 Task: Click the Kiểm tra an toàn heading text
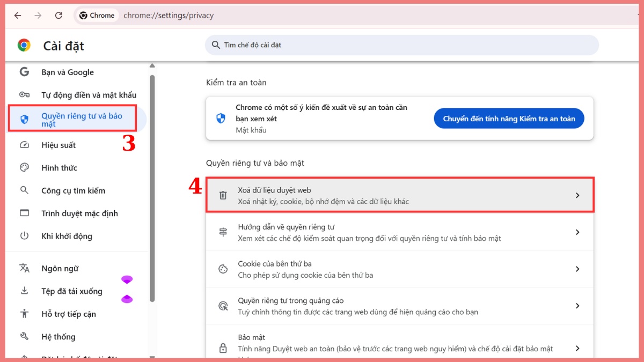[236, 83]
